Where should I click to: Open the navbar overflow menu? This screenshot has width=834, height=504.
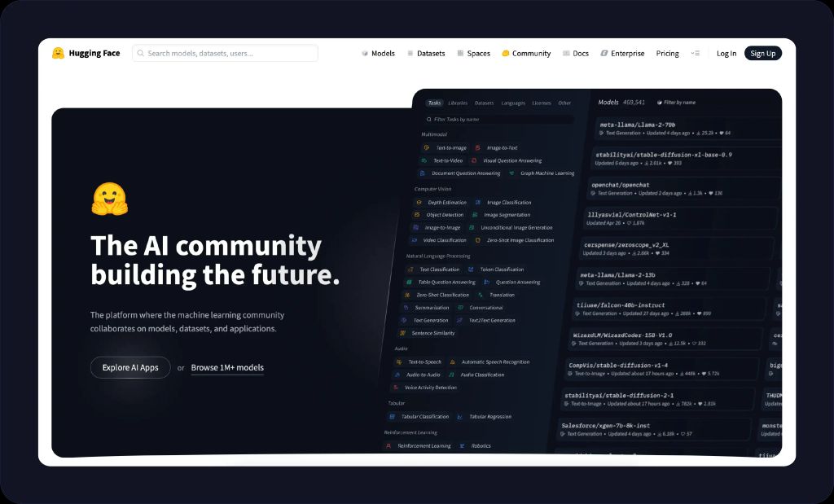click(696, 53)
